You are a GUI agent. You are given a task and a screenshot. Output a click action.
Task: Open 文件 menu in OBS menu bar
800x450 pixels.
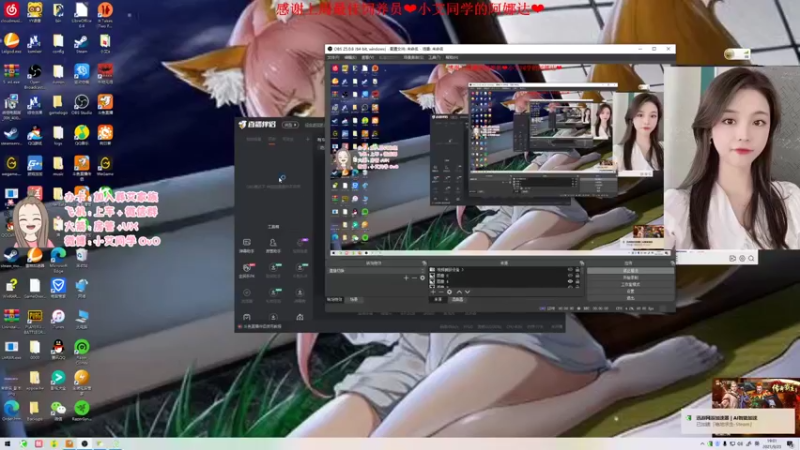point(333,58)
